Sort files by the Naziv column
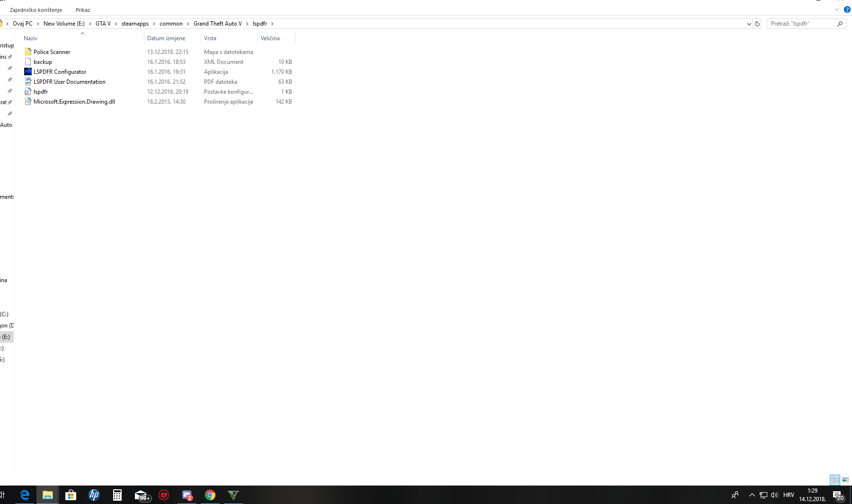852x504 pixels. click(82, 38)
